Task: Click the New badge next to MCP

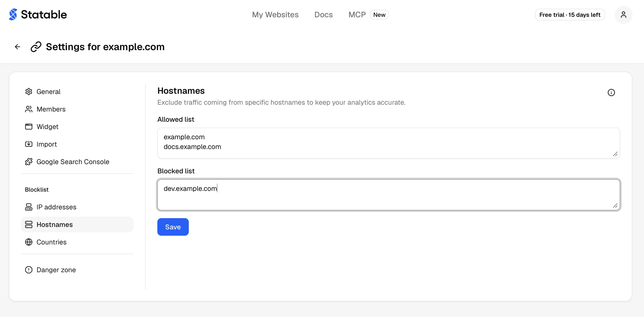Action: [379, 15]
